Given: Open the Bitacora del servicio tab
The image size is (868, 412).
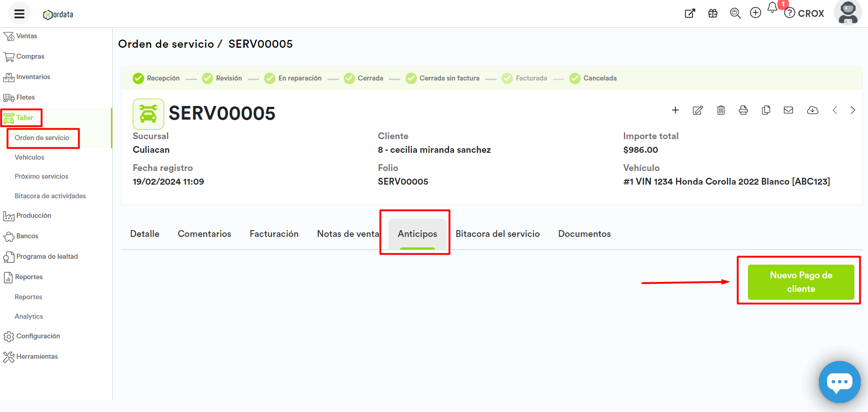Looking at the screenshot, I should [x=497, y=234].
